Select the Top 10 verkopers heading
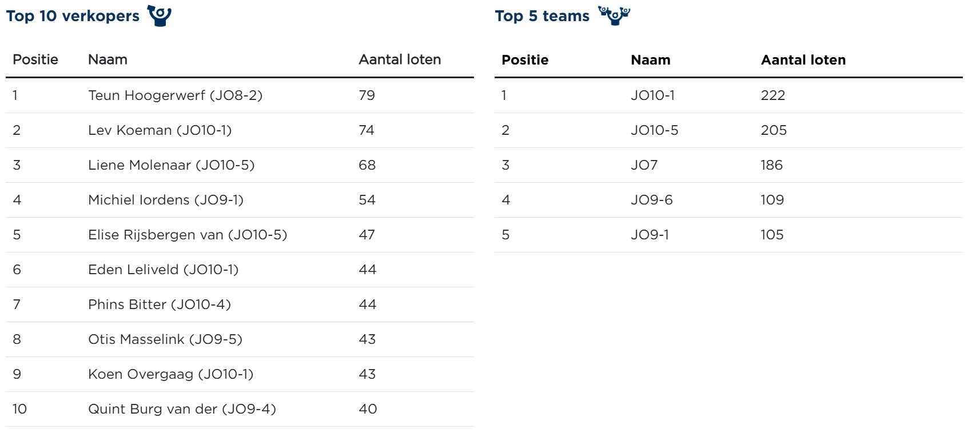The width and height of the screenshot is (980, 441). [x=73, y=16]
